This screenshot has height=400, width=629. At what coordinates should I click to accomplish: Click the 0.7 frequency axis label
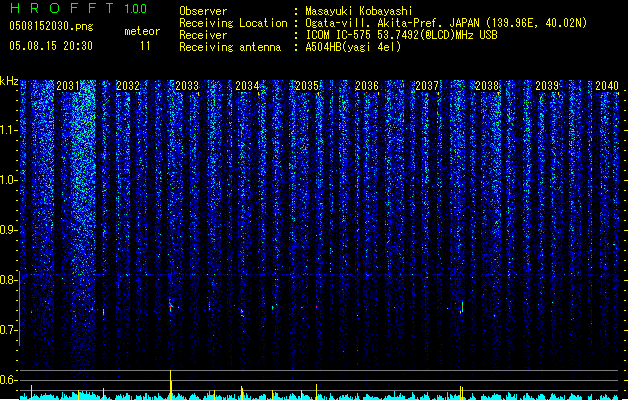pos(8,330)
